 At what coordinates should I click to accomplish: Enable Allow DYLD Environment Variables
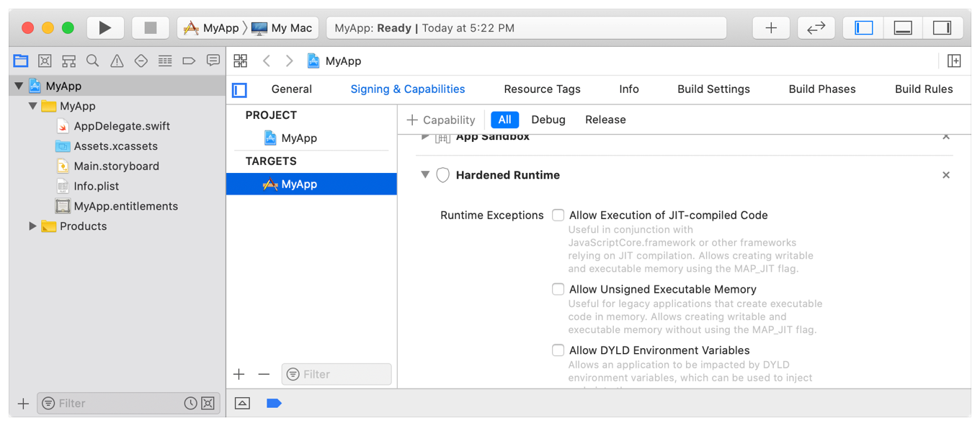558,350
